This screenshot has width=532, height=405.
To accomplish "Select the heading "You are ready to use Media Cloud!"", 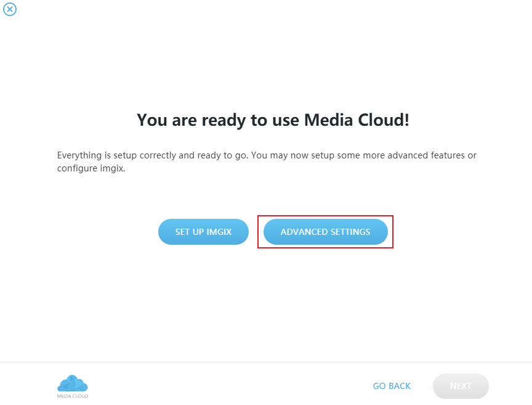I will pos(273,120).
